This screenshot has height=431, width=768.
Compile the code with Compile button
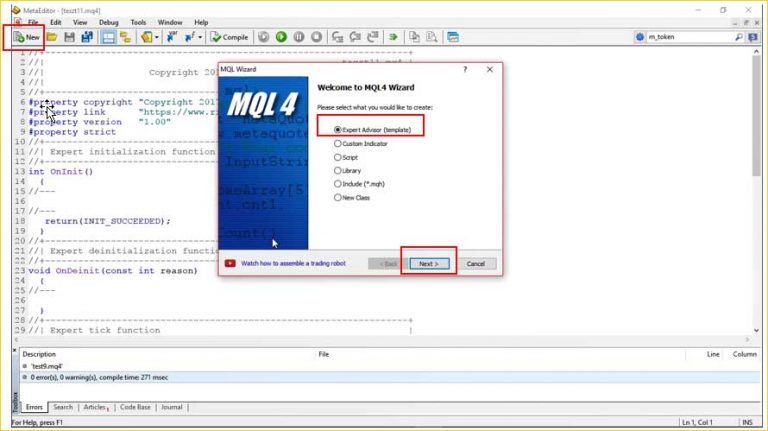click(229, 37)
